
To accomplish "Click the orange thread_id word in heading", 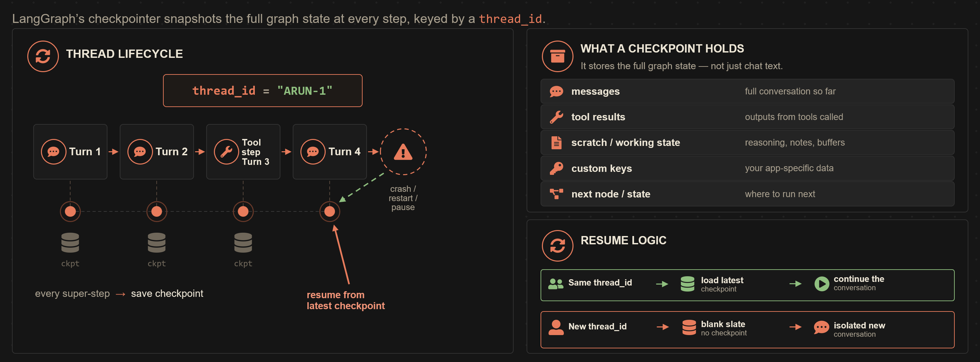I will tap(510, 19).
